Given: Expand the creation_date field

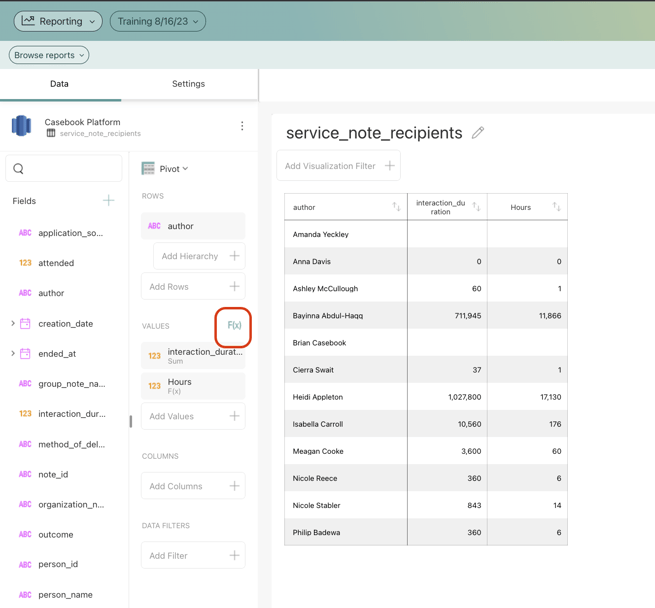Looking at the screenshot, I should click(13, 324).
